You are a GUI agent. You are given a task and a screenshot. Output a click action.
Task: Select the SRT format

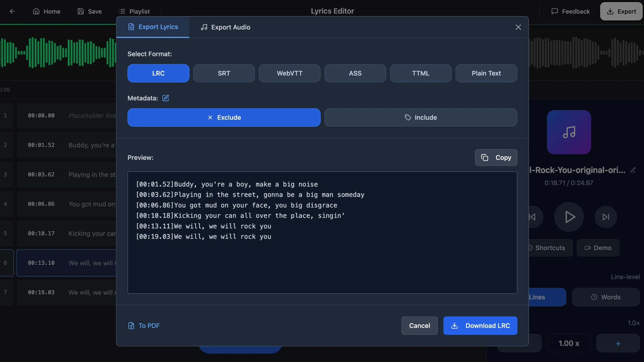click(224, 73)
